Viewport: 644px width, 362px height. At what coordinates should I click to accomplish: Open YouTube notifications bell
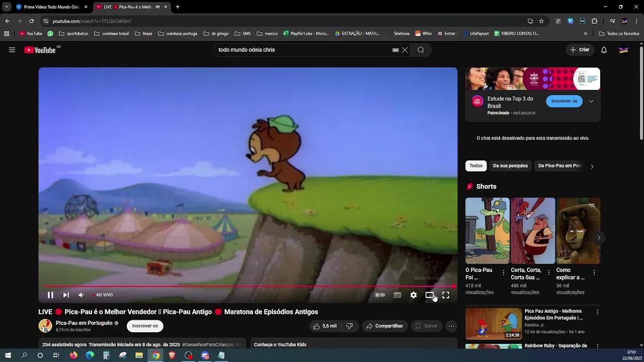tap(604, 50)
